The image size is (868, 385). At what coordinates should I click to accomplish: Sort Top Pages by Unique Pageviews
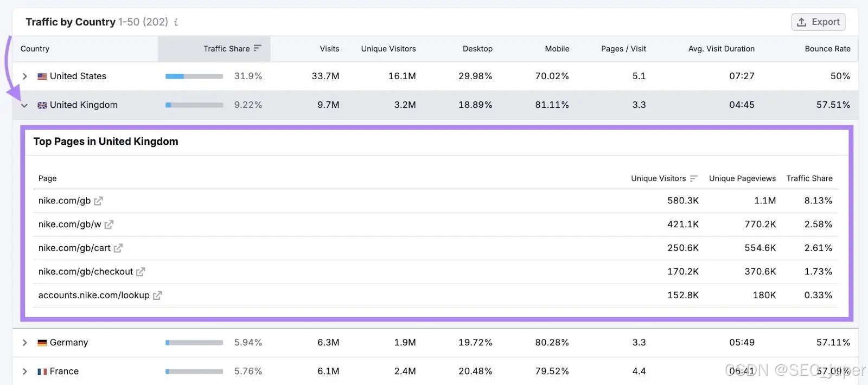coord(742,178)
